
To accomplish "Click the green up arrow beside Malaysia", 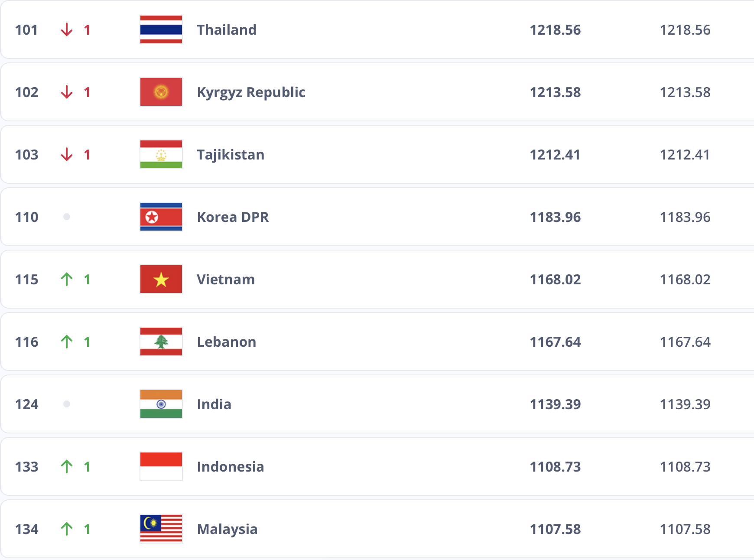I will [67, 529].
